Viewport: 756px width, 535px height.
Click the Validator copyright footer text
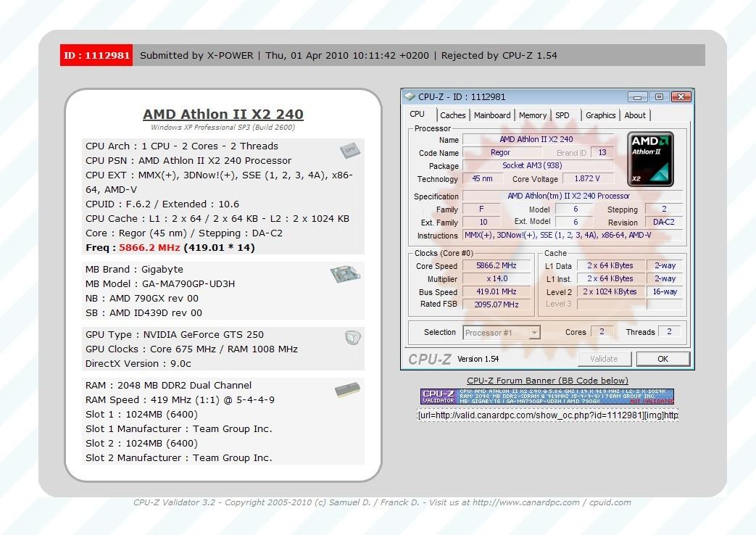coord(382,502)
